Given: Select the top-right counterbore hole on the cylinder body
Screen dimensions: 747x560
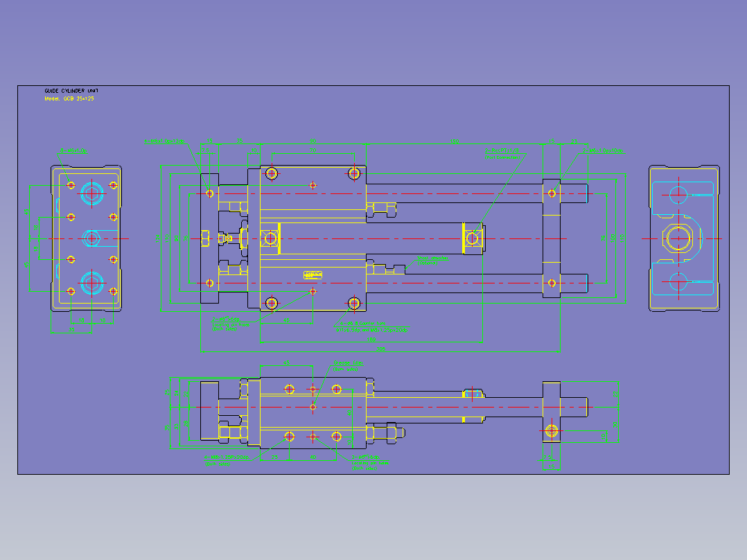Looking at the screenshot, I should coord(354,173).
